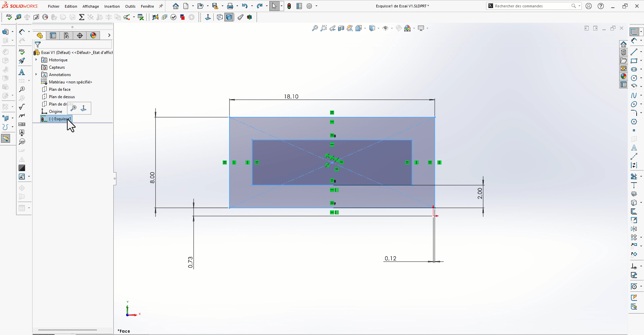The image size is (644, 335).
Task: Expand the Annotations tree node
Action: [36, 74]
